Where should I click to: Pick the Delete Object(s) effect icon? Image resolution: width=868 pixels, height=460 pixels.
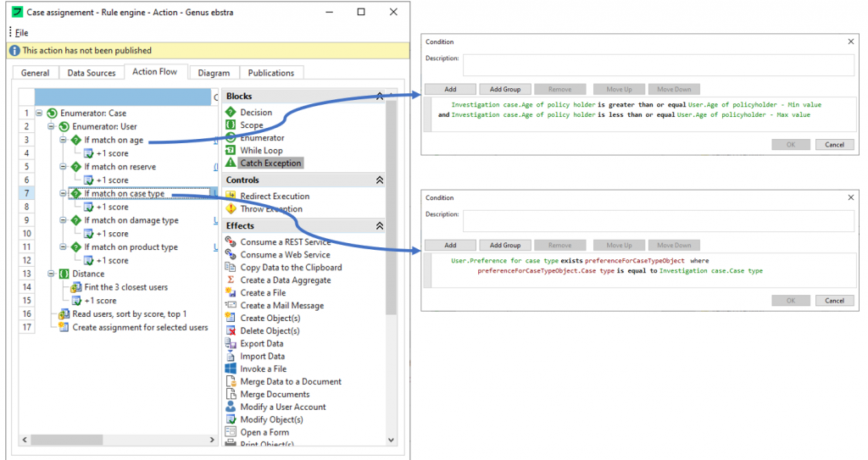click(x=231, y=331)
